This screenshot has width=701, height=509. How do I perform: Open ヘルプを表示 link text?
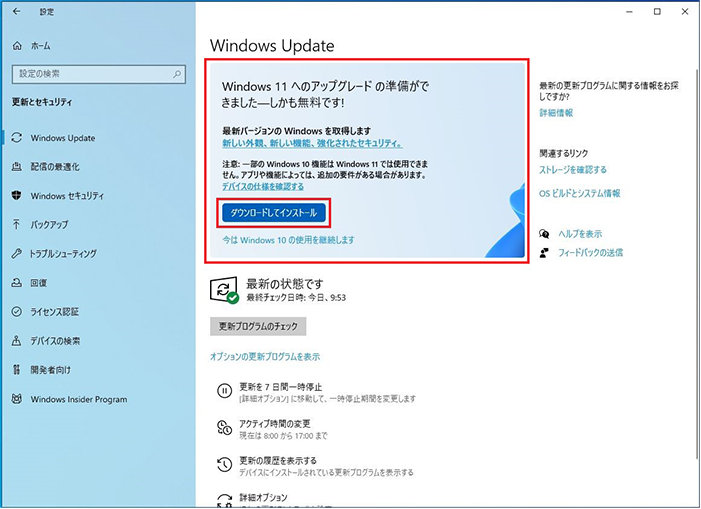pos(580,234)
